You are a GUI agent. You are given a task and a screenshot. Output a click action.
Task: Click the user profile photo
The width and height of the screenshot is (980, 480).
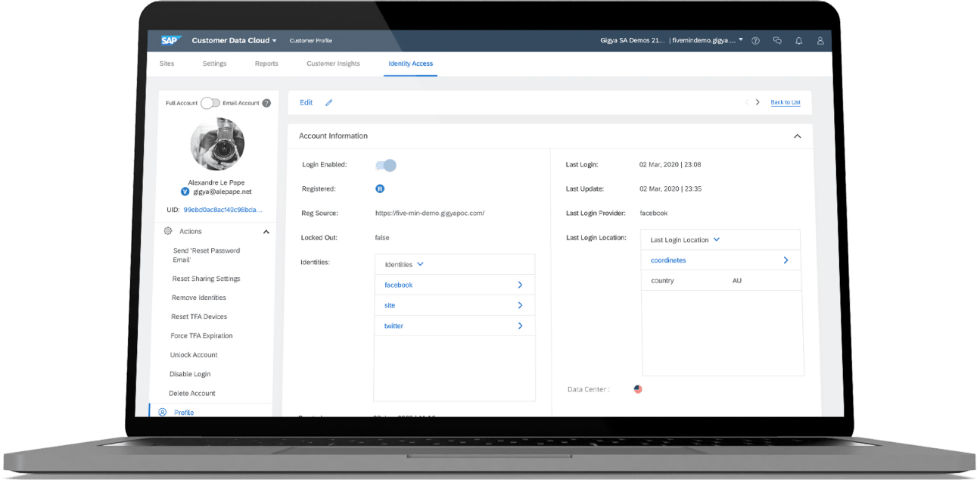coord(217,144)
